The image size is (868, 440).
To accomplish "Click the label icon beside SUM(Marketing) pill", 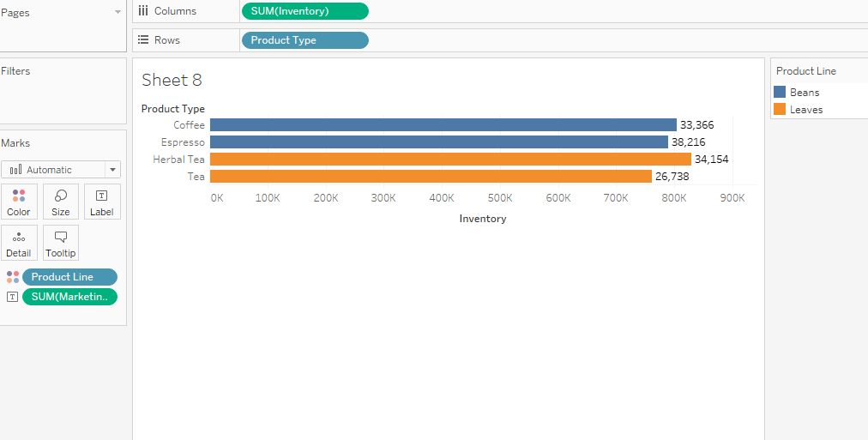I will click(x=13, y=297).
